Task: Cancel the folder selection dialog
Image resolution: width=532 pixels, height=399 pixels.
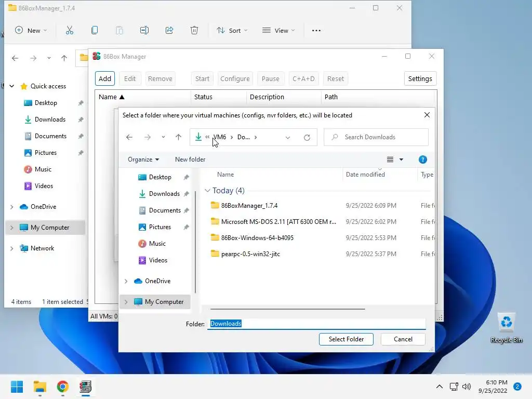Action: 403,339
